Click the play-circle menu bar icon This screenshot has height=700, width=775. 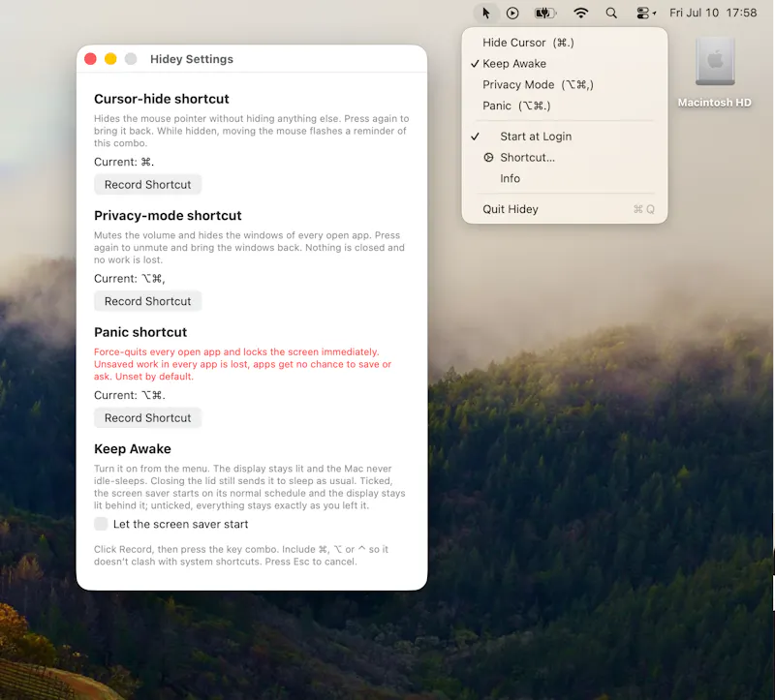click(512, 13)
